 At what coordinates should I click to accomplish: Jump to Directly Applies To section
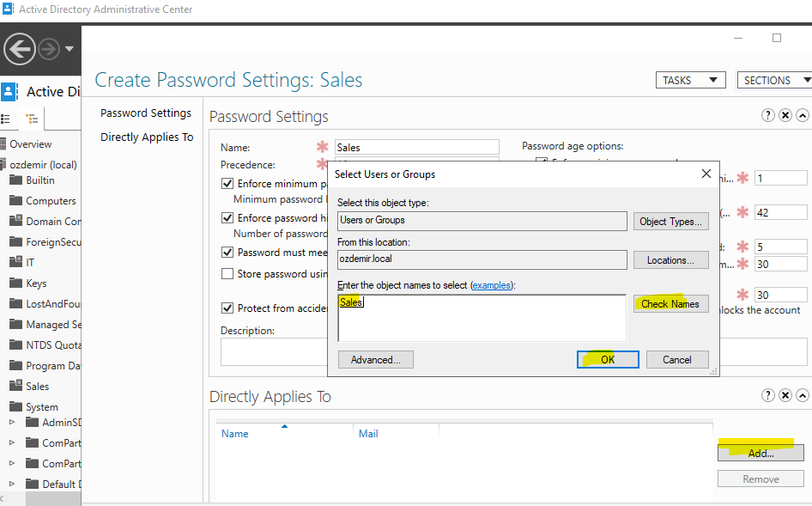click(147, 137)
